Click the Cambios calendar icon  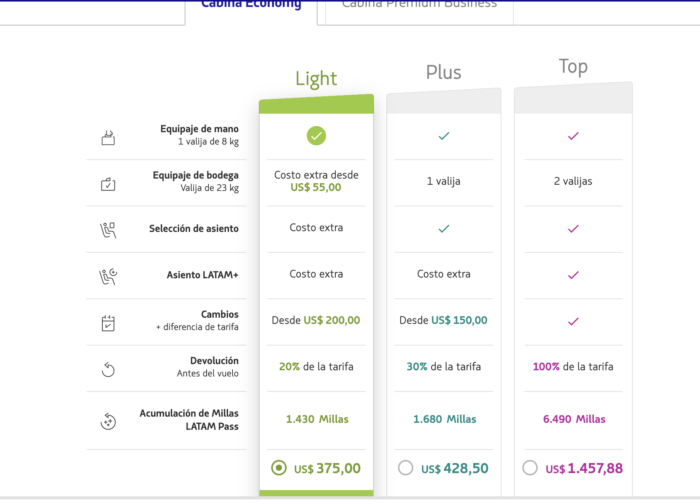109,322
